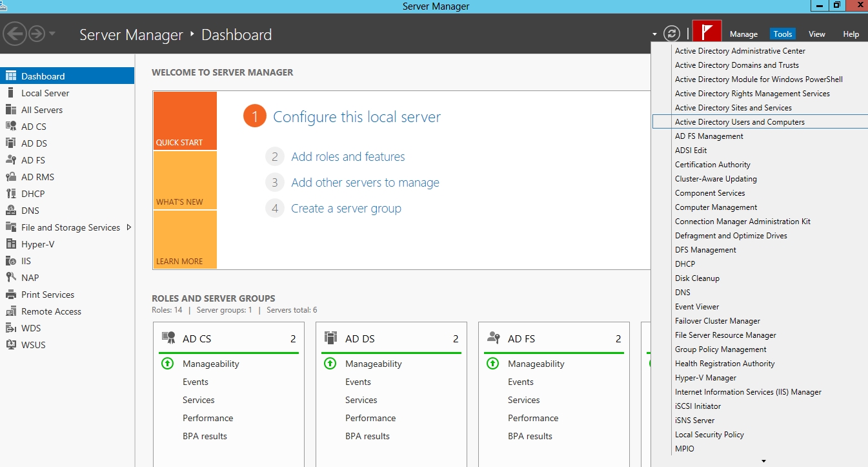
Task: Click the Print Services printer icon
Action: (10, 295)
